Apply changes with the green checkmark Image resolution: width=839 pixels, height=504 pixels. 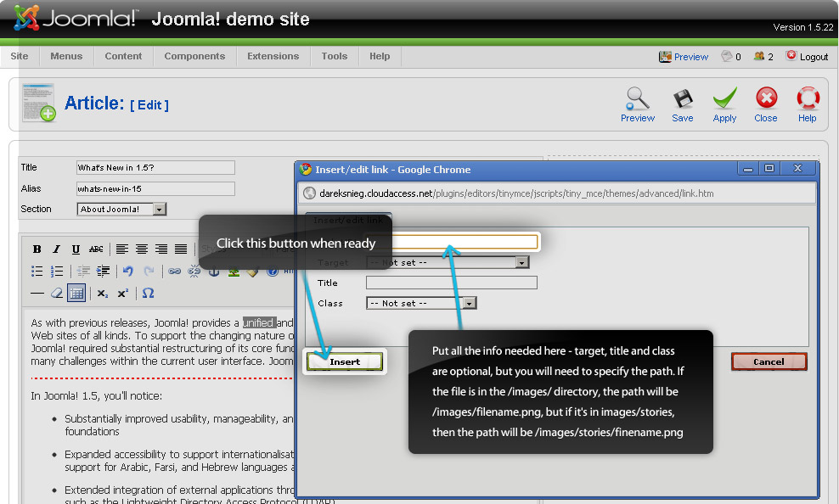724,104
